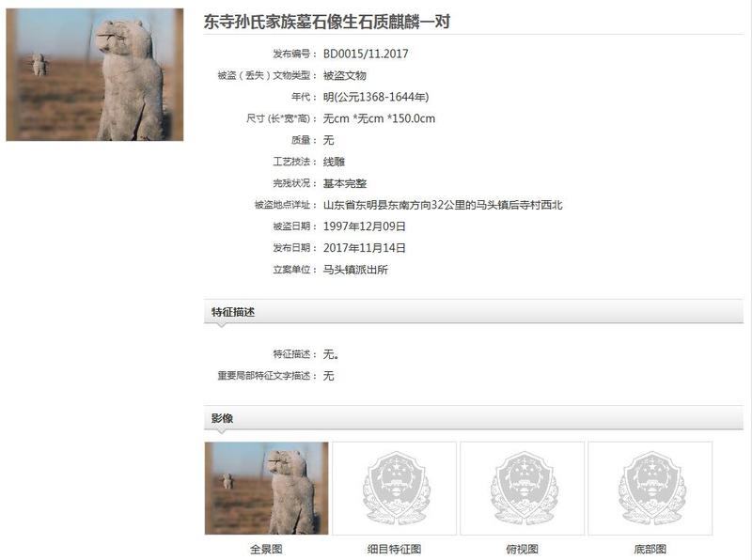Click the 影像 section header

[222, 418]
